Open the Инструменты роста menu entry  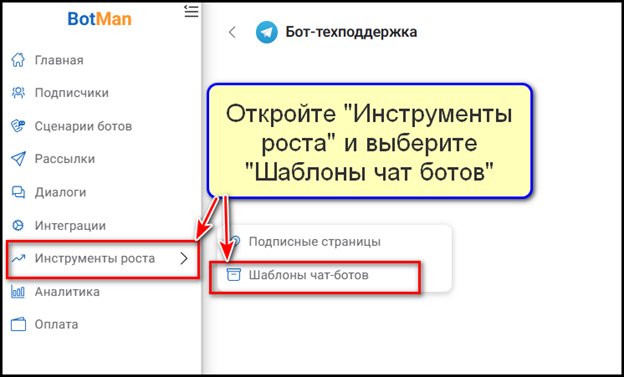tap(103, 258)
